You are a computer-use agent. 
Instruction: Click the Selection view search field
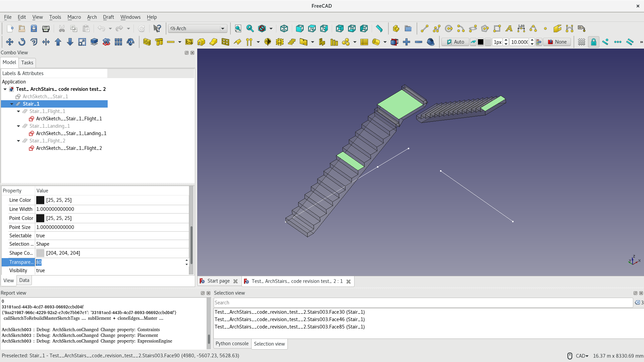tap(423, 303)
